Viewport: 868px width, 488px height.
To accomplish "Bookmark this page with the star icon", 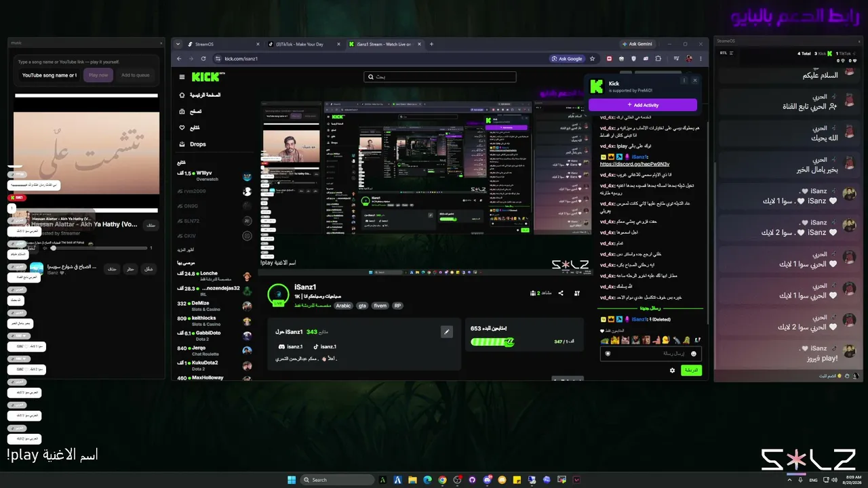I will (592, 59).
